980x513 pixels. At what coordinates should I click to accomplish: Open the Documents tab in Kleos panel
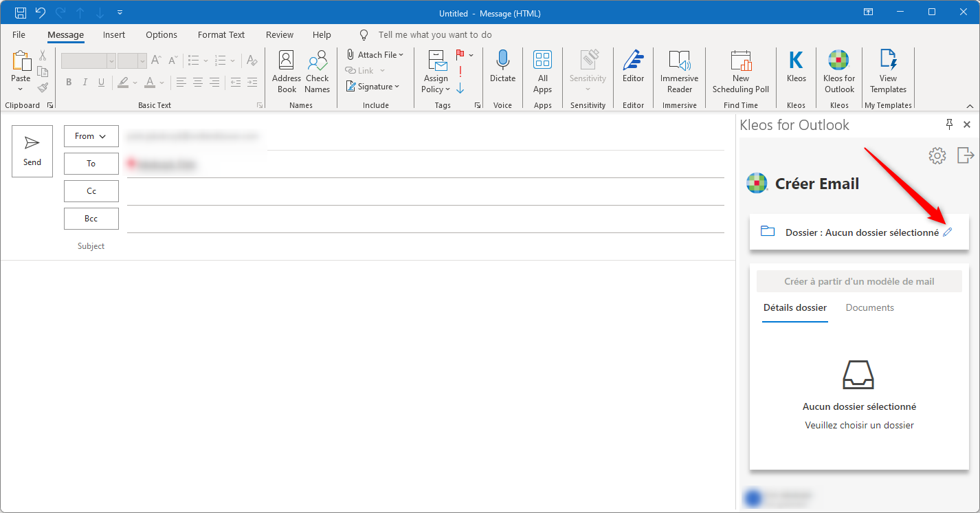[x=869, y=307]
